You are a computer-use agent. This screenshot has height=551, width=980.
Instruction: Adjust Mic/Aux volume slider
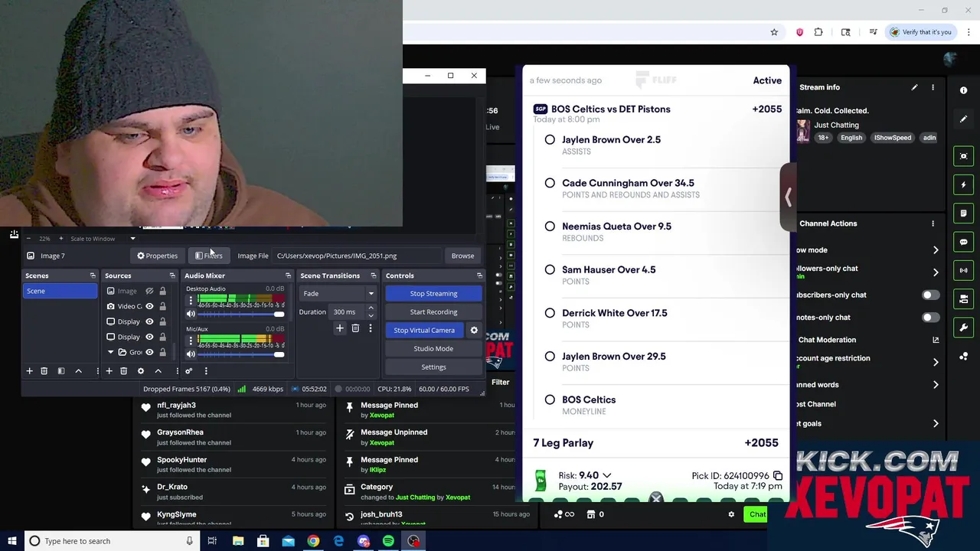[x=240, y=354]
